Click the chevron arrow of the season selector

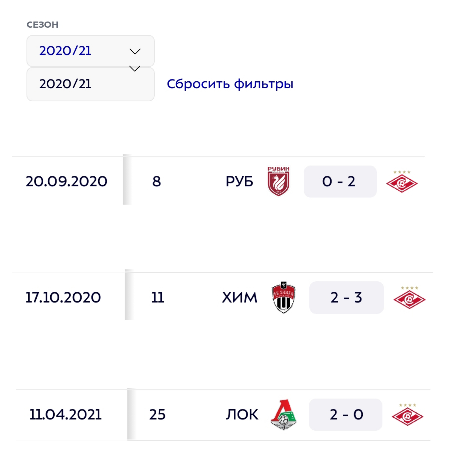click(x=135, y=51)
